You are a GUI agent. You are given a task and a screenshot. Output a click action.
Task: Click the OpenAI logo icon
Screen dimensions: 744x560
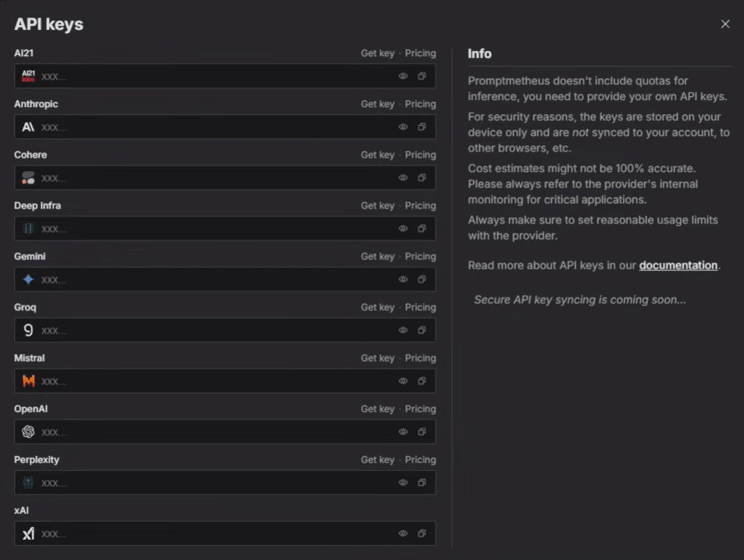click(x=28, y=431)
